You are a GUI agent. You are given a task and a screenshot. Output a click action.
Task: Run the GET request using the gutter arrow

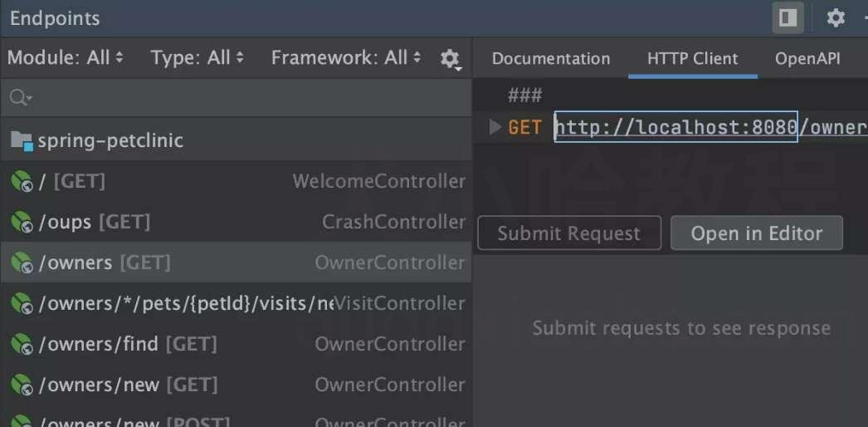495,127
